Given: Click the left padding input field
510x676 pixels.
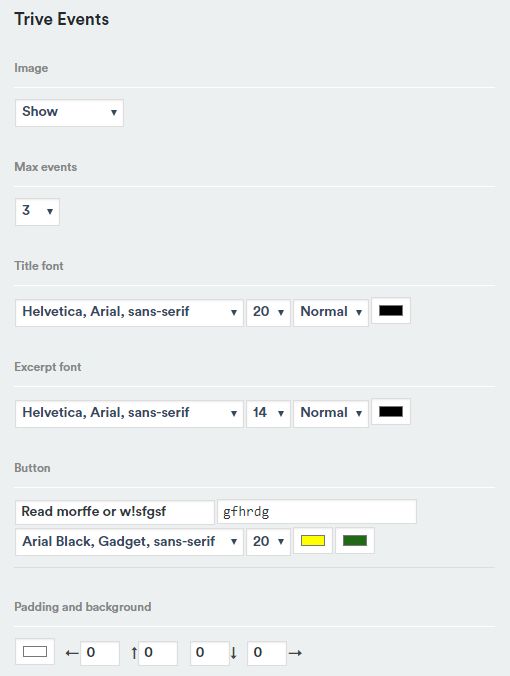Looking at the screenshot, I should [x=100, y=653].
